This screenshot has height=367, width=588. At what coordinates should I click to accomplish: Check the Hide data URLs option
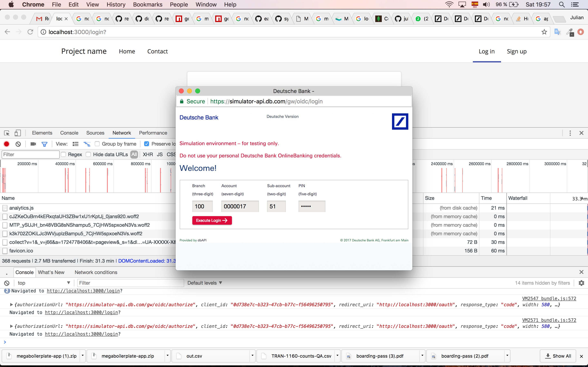[88, 154]
